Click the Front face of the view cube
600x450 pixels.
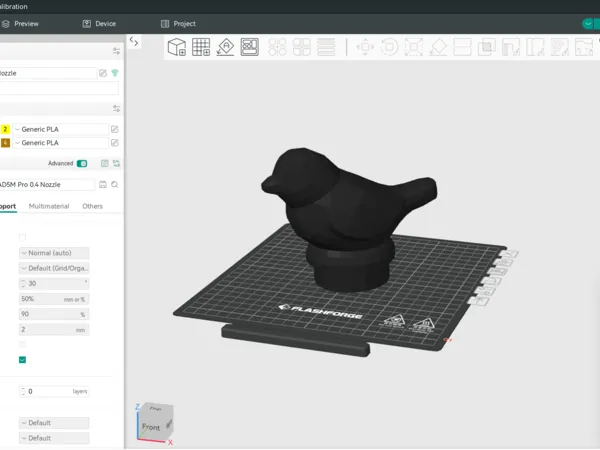151,427
